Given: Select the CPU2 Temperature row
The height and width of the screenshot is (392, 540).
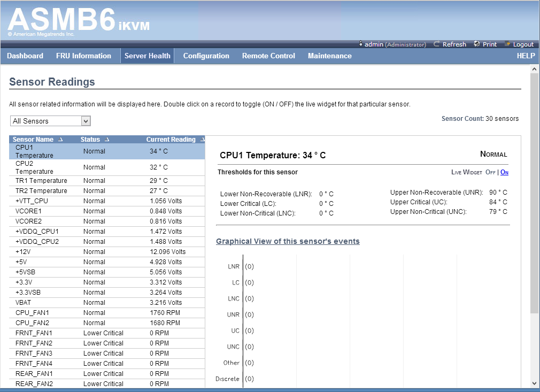Looking at the screenshot, I should (x=107, y=167).
